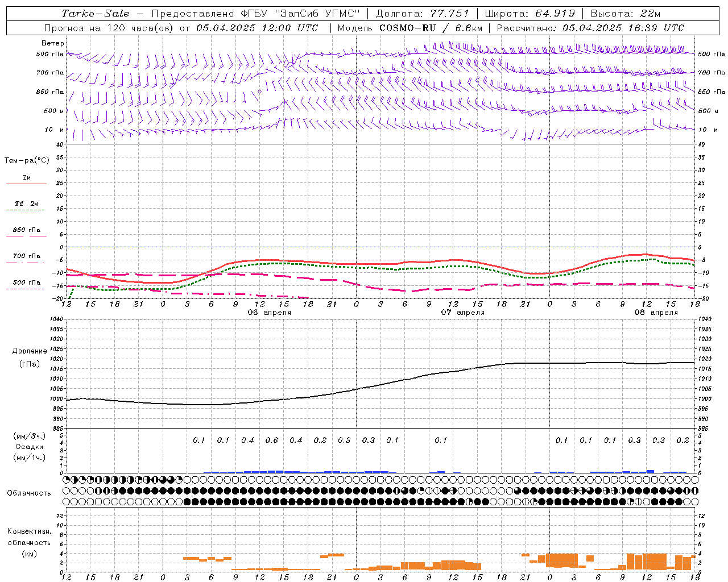Select the Предоставлено ФГБУ "ЗапСиб УГМС" text

255,14
